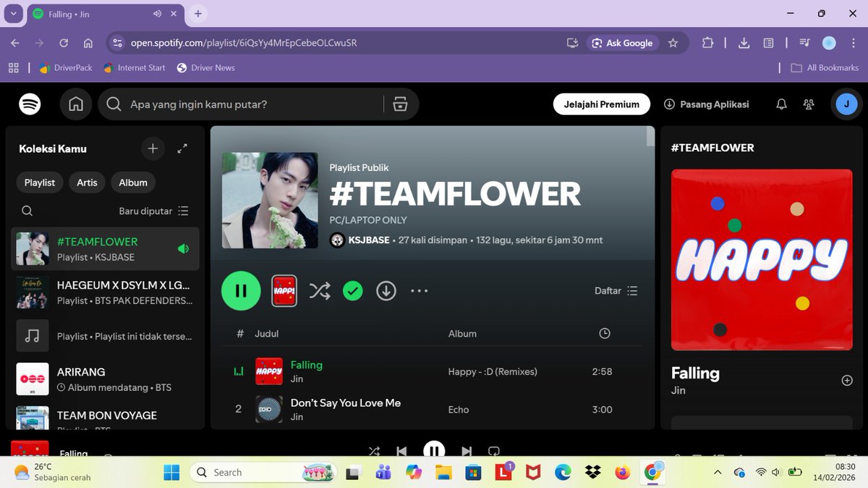
Task: Filter library by Artis chip
Action: (87, 182)
